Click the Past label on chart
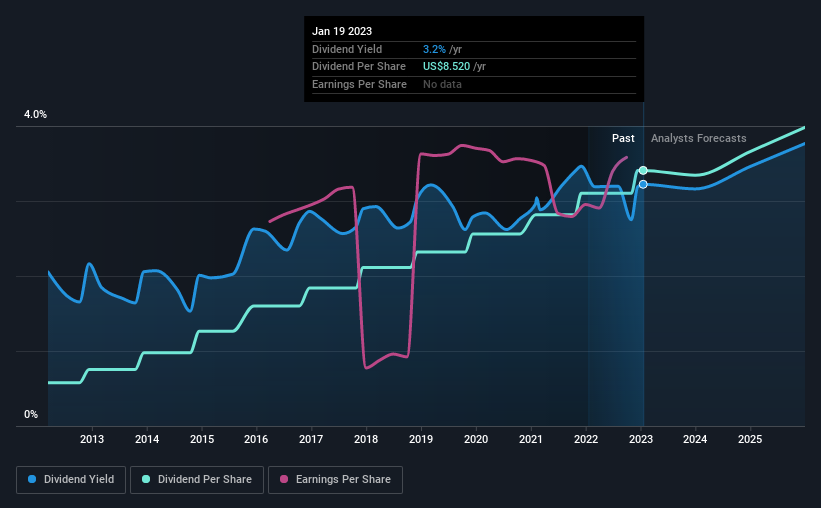 point(623,138)
